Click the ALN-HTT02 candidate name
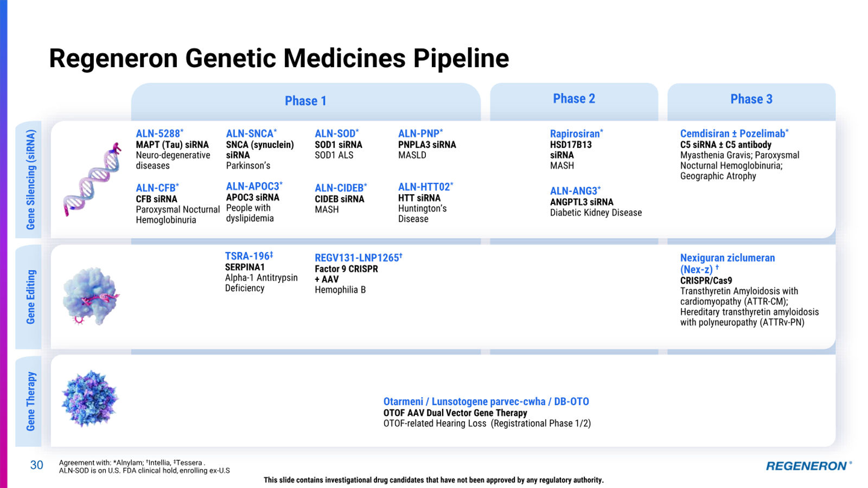868x488 pixels. (x=425, y=187)
